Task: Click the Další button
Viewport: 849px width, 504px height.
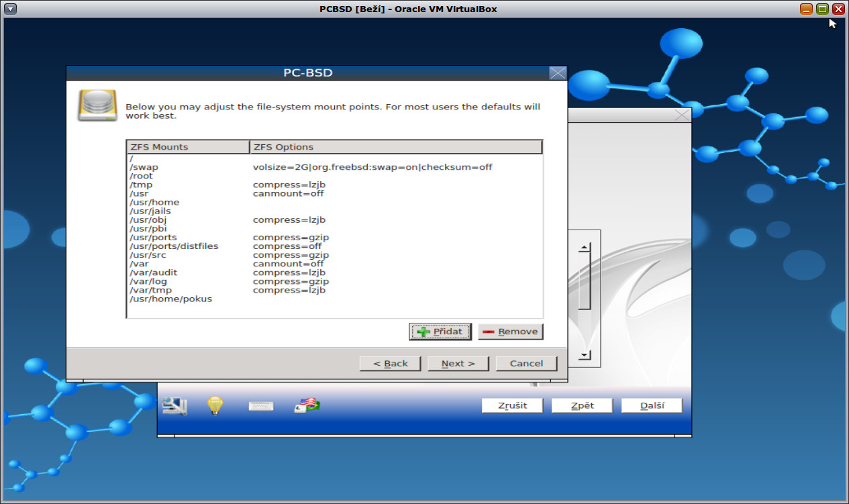Action: pos(650,405)
